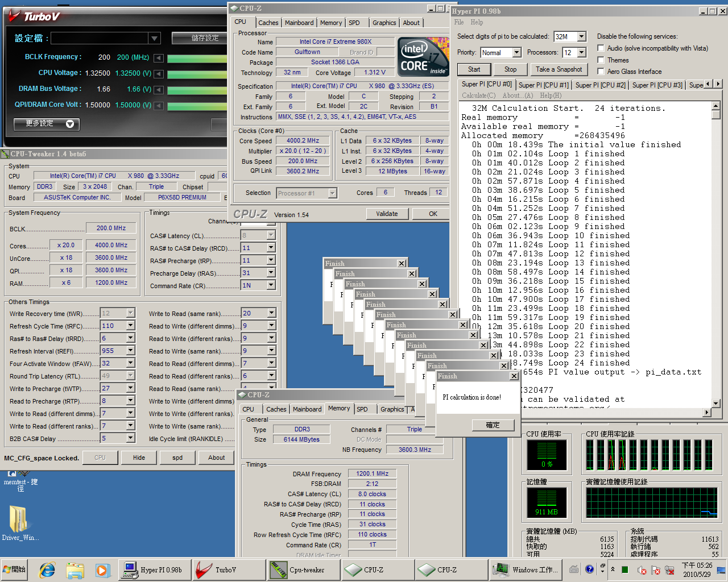The image size is (728, 582).
Task: Open Command Rate (CR) 1N dropdown
Action: pos(271,285)
